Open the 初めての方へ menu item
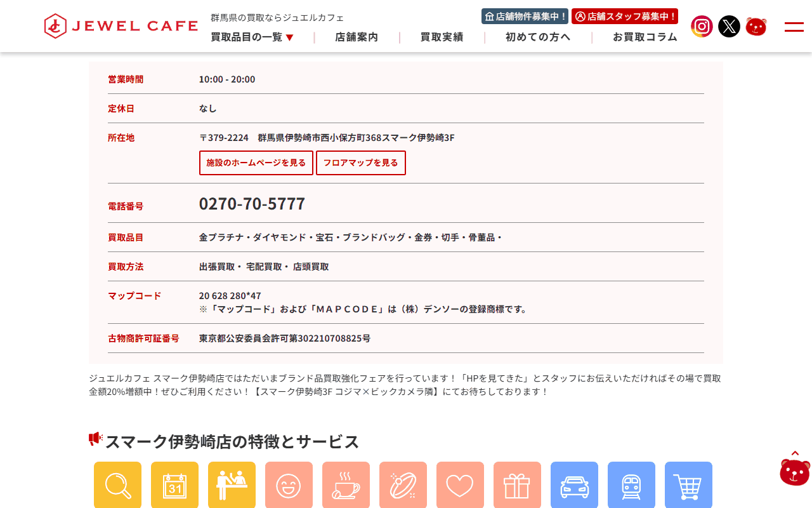Screen dimensions: 812x508 click(538, 37)
